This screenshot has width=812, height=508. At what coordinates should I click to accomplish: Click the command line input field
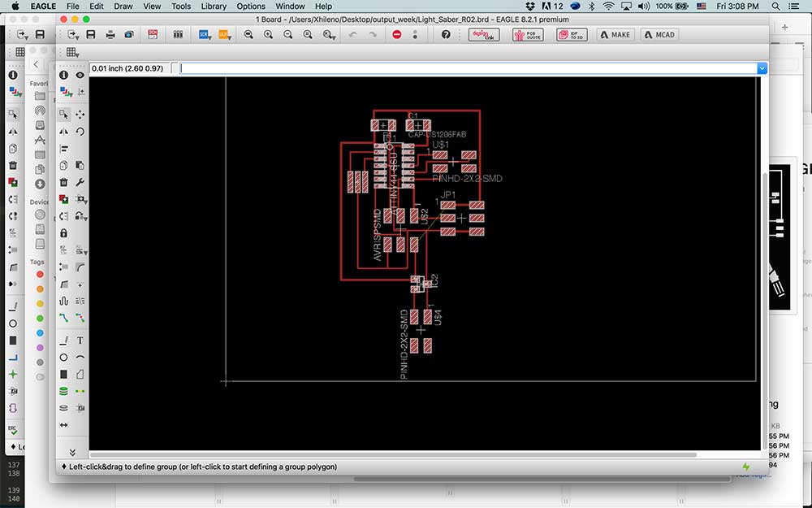(x=469, y=68)
